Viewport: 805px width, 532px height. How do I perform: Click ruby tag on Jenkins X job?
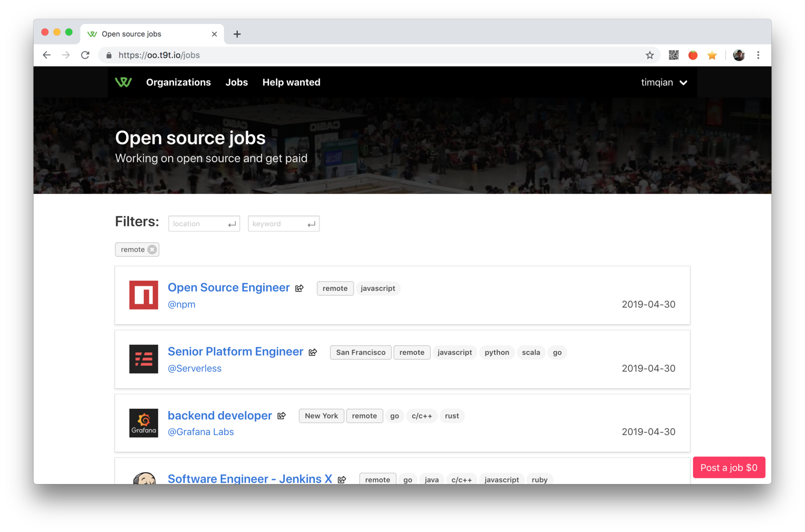pyautogui.click(x=540, y=479)
